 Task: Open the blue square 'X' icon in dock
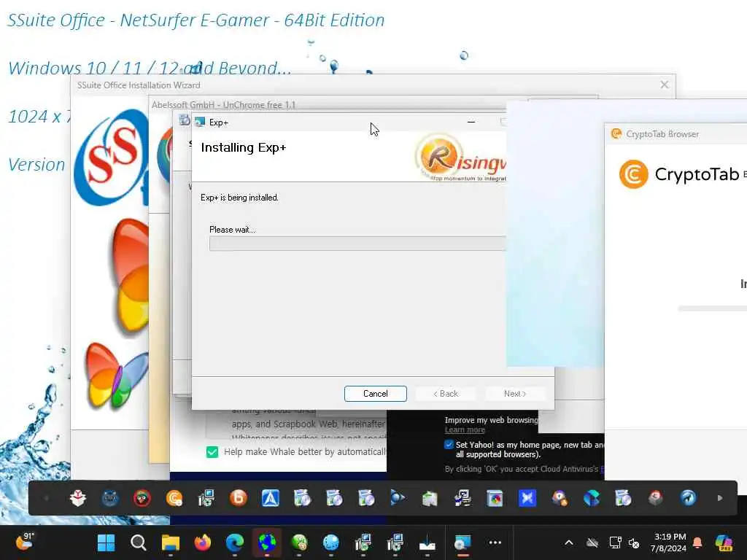click(527, 498)
